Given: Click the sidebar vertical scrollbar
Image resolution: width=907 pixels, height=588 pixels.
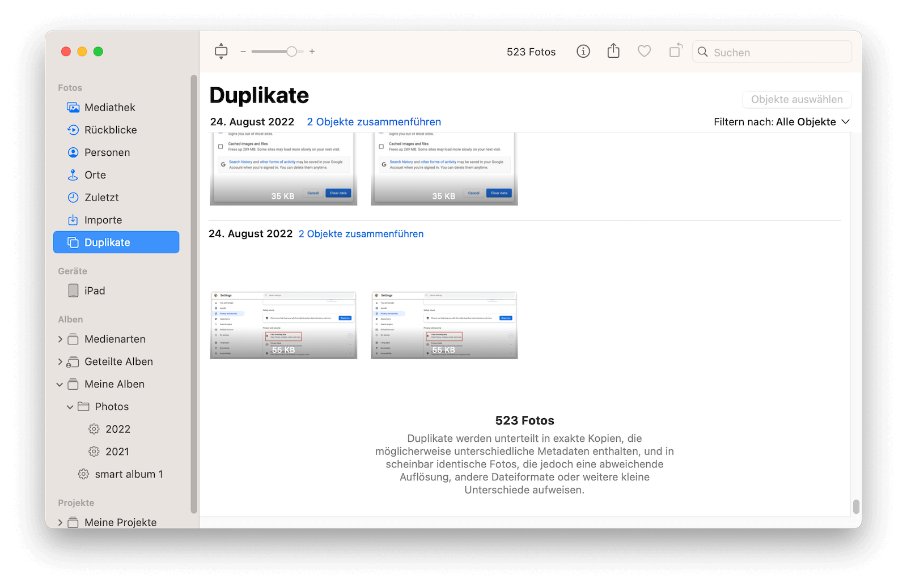Looking at the screenshot, I should click(194, 295).
